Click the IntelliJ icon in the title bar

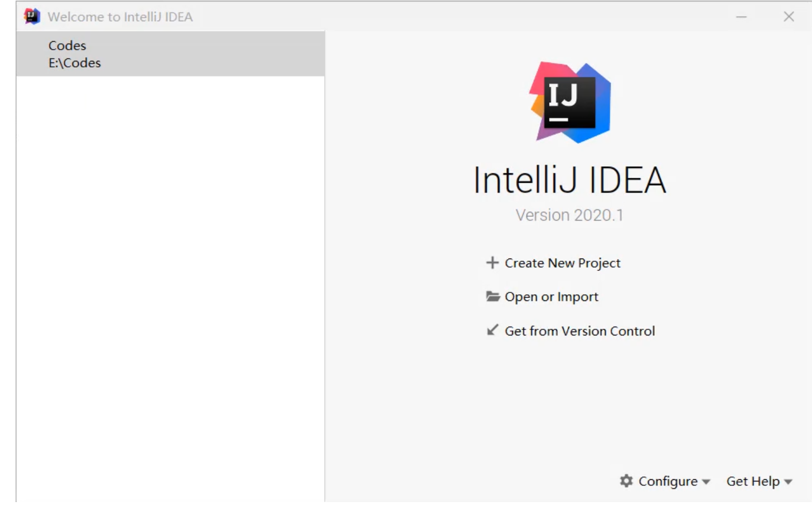tap(32, 17)
